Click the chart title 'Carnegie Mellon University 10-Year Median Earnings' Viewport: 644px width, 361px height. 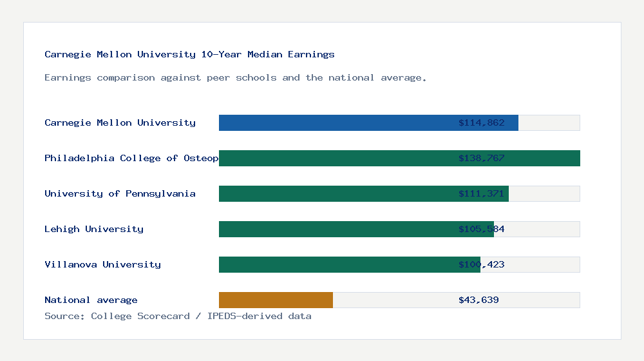(x=189, y=54)
